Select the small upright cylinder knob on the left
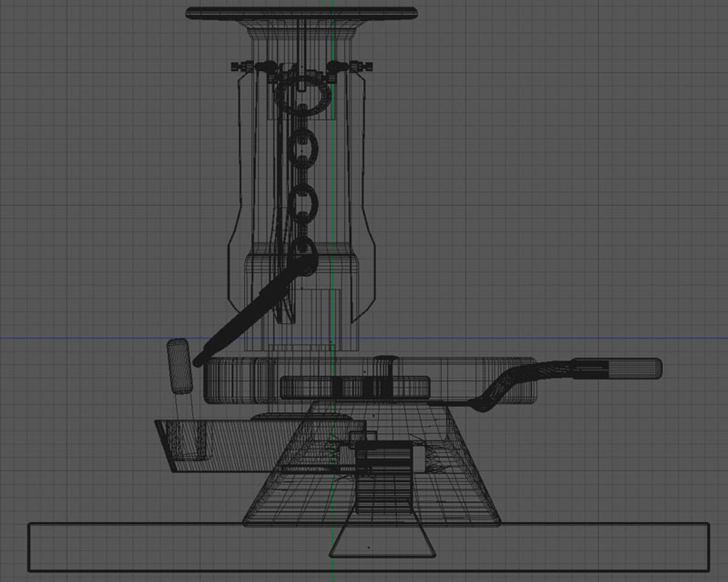The width and height of the screenshot is (728, 582). [179, 366]
